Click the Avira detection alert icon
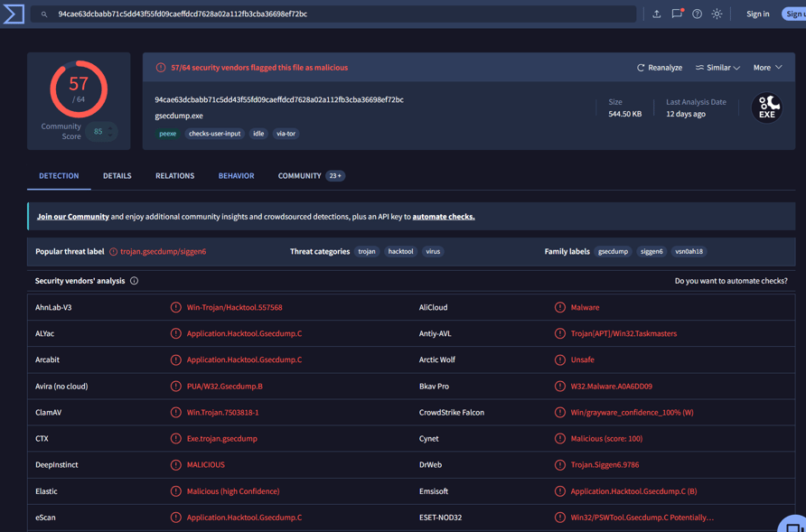806x532 pixels. (176, 386)
